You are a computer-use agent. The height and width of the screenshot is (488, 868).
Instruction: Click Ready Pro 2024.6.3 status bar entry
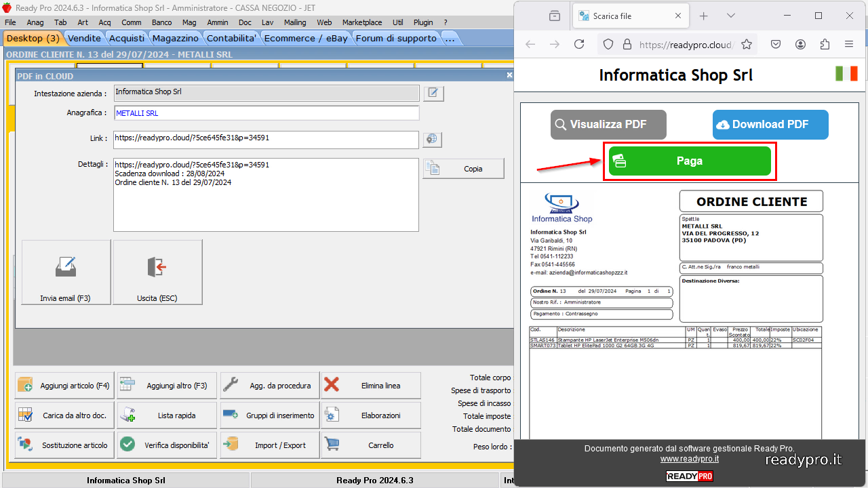pyautogui.click(x=374, y=481)
